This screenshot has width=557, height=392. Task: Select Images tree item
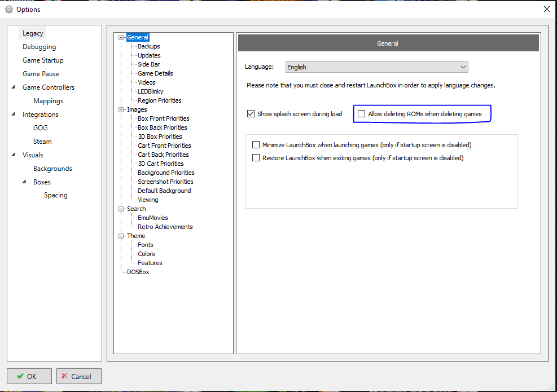137,109
